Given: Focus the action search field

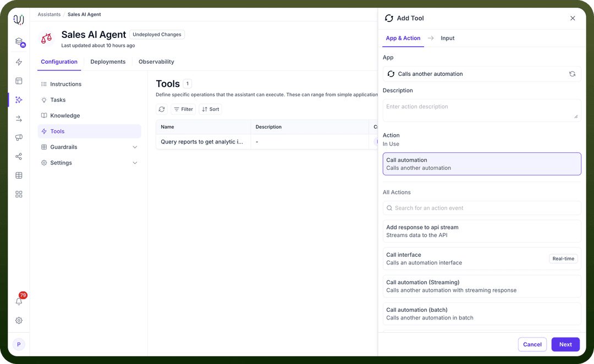Looking at the screenshot, I should (x=482, y=208).
